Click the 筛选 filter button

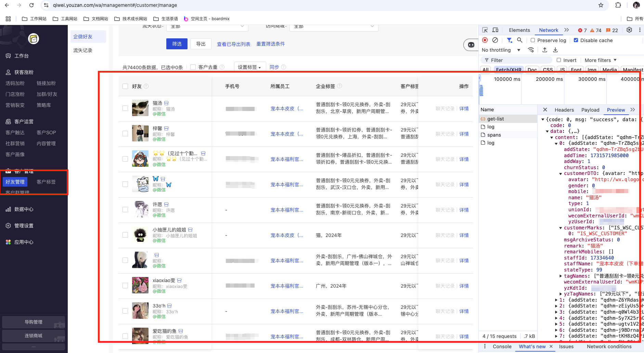click(177, 44)
